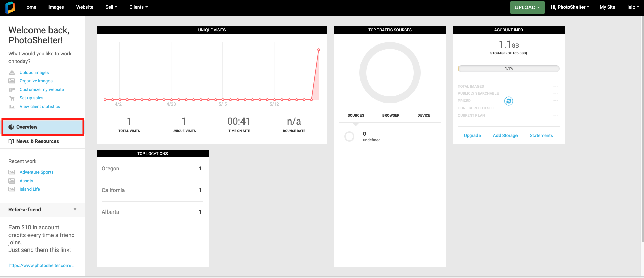
Task: Open the Island Life recent work link
Action: [x=30, y=189]
